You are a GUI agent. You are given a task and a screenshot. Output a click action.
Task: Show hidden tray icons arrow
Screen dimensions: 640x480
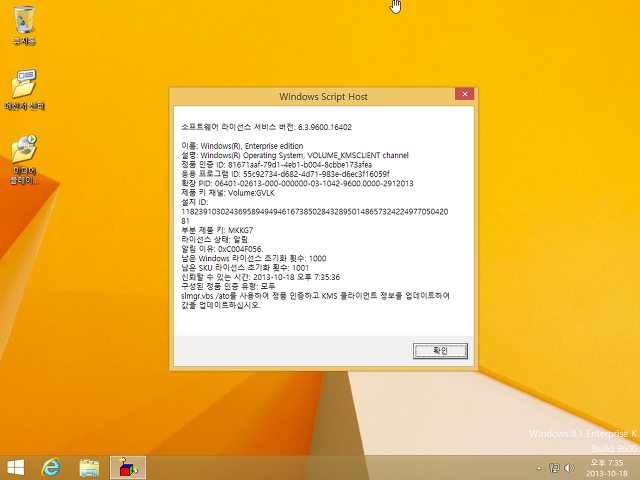(539, 468)
